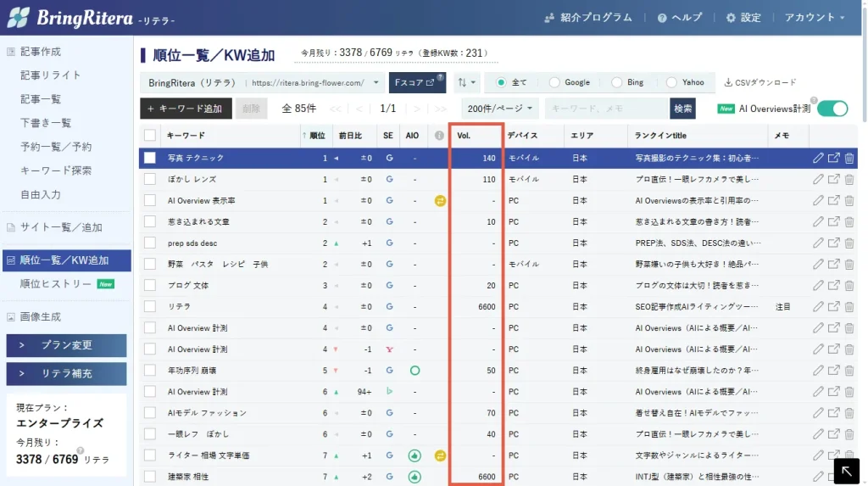Viewport: 868px width, 486px height.
Task: Click Yahoo search engine icon in AI Overview 計測 row
Action: (x=389, y=349)
